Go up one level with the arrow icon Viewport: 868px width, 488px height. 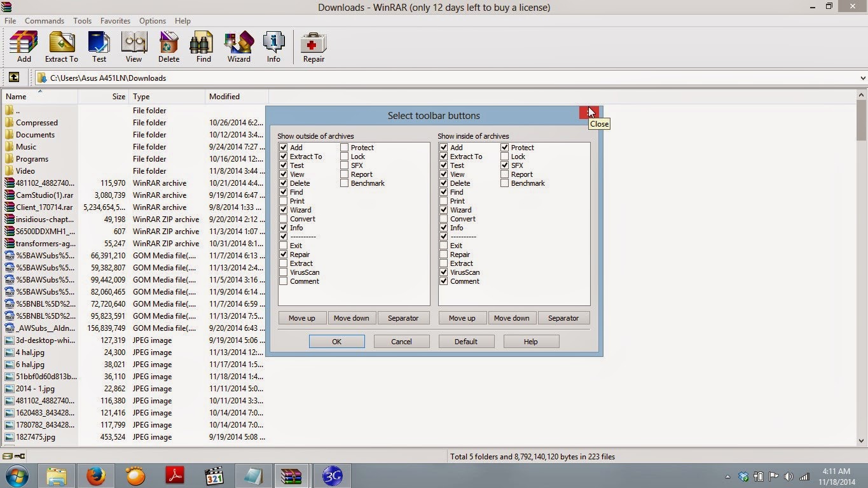[x=13, y=78]
